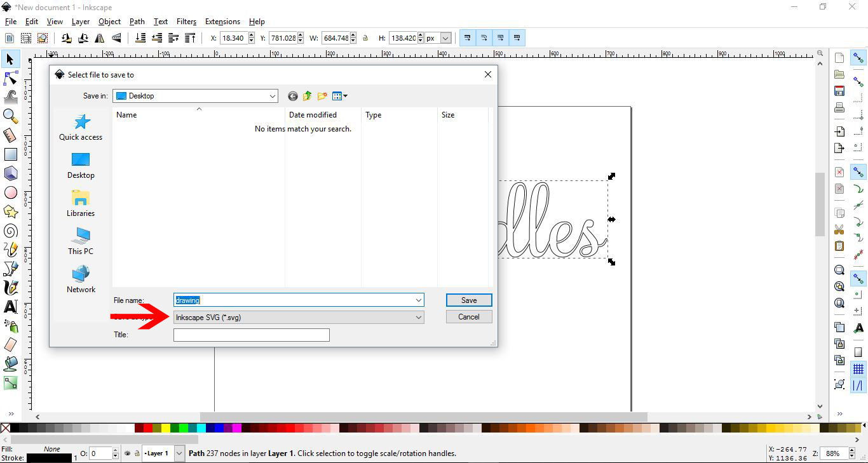Toggle snap to guides
The width and height of the screenshot is (868, 463).
[x=858, y=385]
